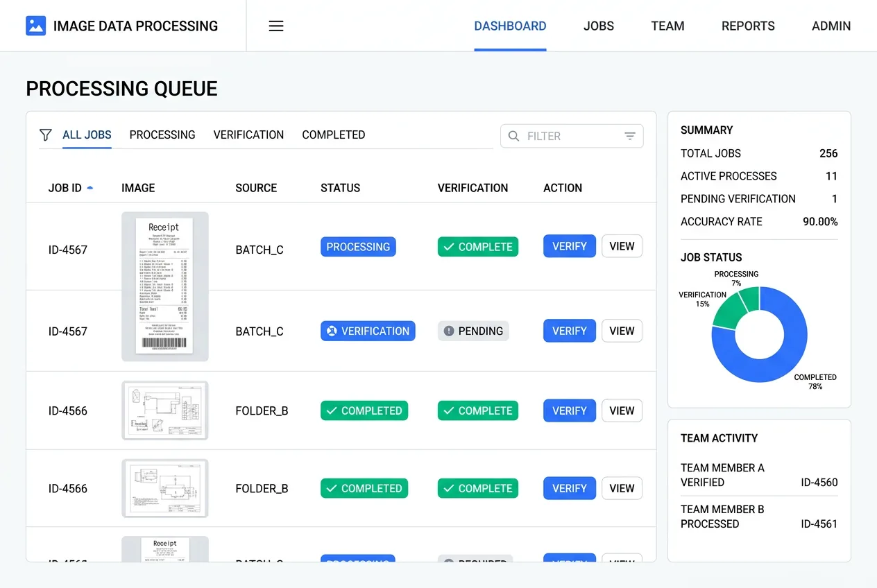Click the magnifier icon in the filter box
The image size is (877, 588).
click(x=513, y=136)
